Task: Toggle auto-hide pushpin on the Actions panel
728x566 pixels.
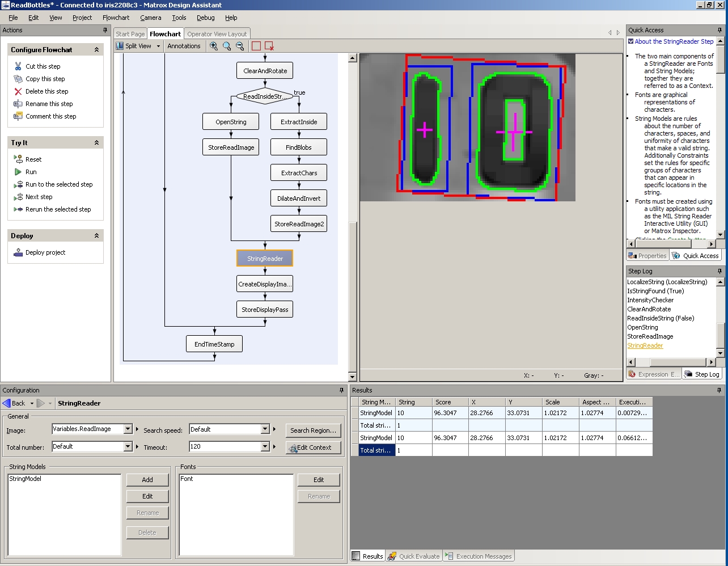Action: tap(105, 30)
